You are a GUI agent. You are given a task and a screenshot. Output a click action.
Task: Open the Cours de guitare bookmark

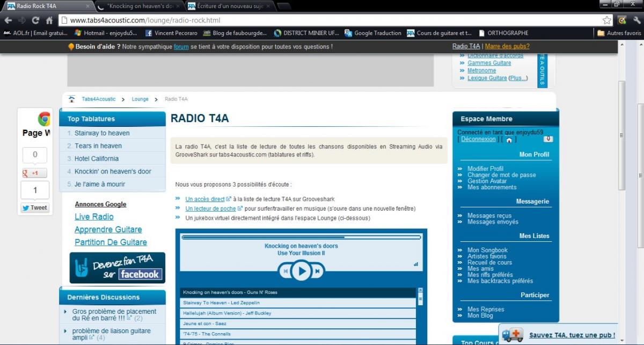[x=440, y=33]
